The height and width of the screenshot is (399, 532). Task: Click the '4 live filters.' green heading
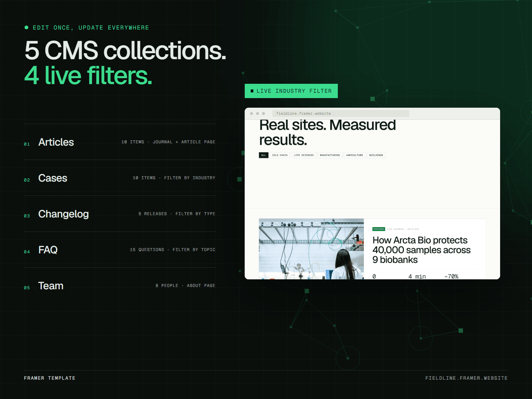(88, 75)
